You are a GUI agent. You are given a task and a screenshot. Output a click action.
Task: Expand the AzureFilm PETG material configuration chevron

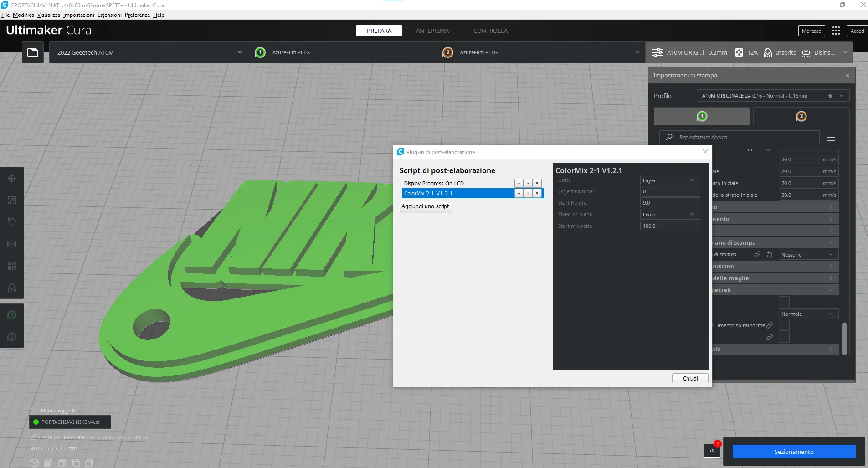[637, 52]
